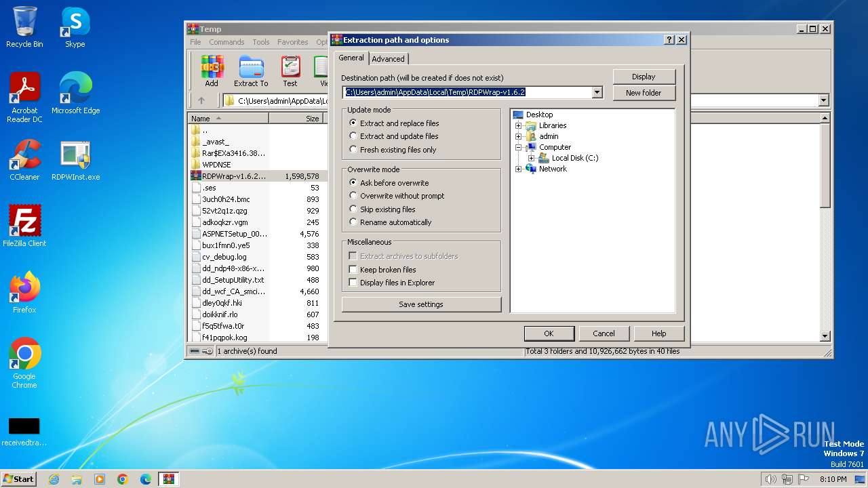Open the Commands menu

226,42
